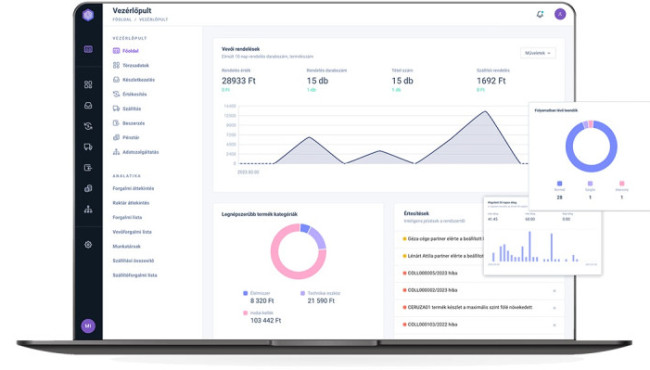Expand the CERUZA01 termék készlet notification
Viewport: 650px width, 370px height.
point(479,307)
